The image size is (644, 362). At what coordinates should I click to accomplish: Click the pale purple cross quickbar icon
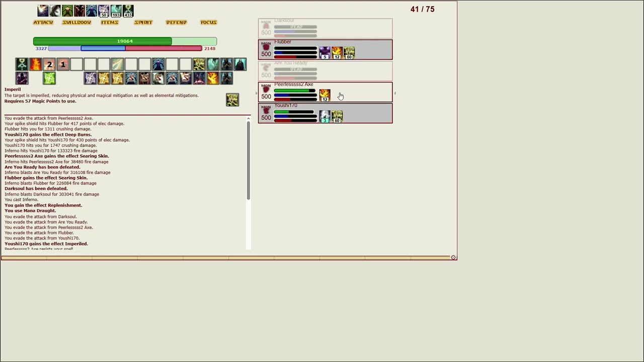click(x=90, y=78)
